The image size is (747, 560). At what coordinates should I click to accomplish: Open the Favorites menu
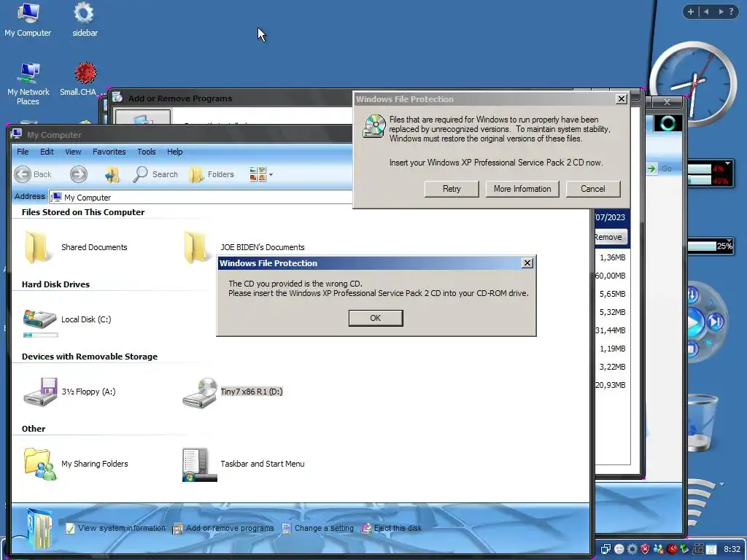tap(109, 152)
